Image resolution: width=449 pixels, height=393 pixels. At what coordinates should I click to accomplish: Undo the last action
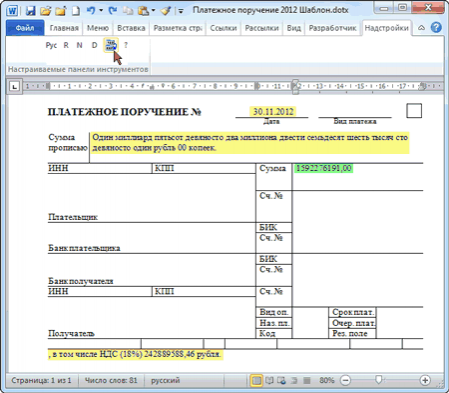pos(91,11)
